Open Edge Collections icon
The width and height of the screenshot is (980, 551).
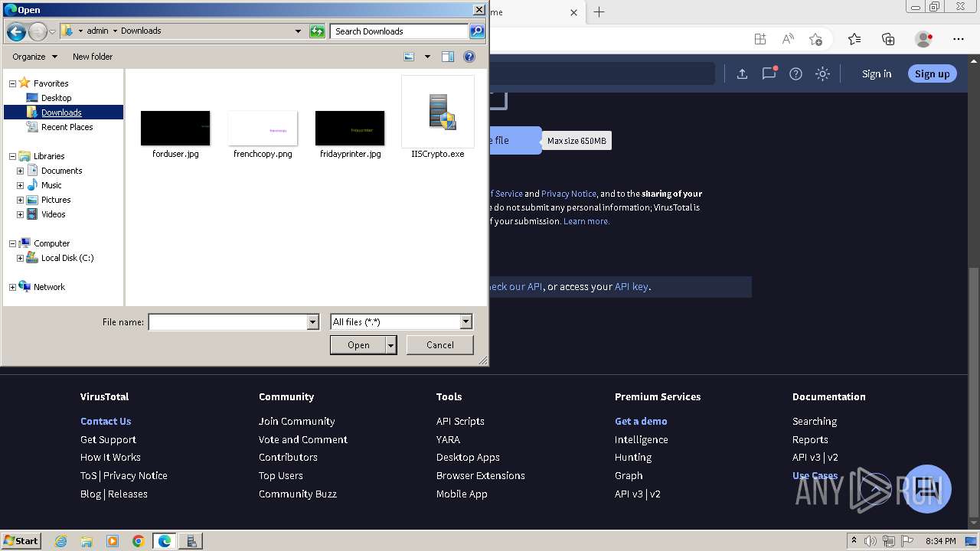[888, 39]
